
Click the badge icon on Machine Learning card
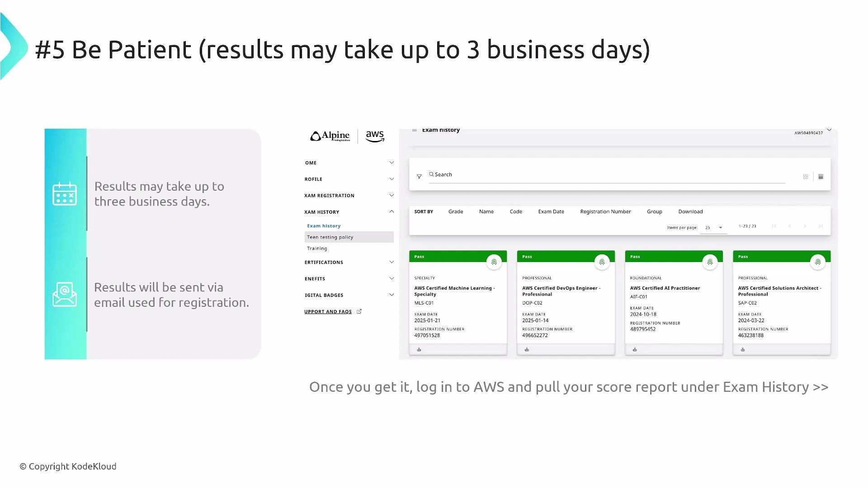tap(494, 262)
